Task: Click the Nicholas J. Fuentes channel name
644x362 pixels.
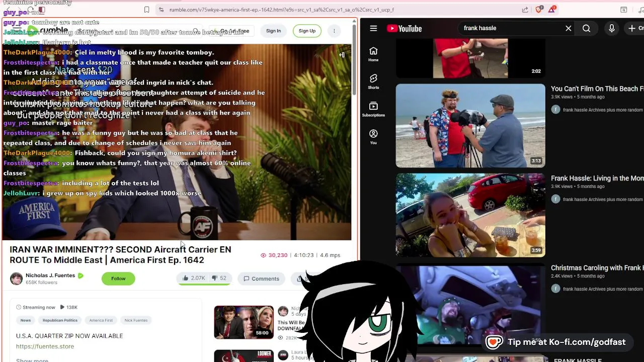Action: [50, 276]
